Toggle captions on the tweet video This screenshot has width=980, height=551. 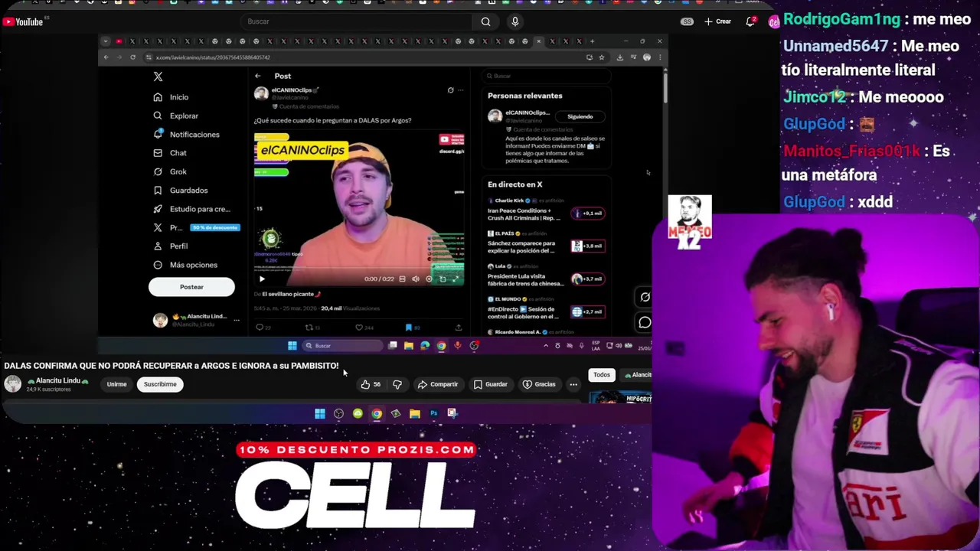point(402,279)
